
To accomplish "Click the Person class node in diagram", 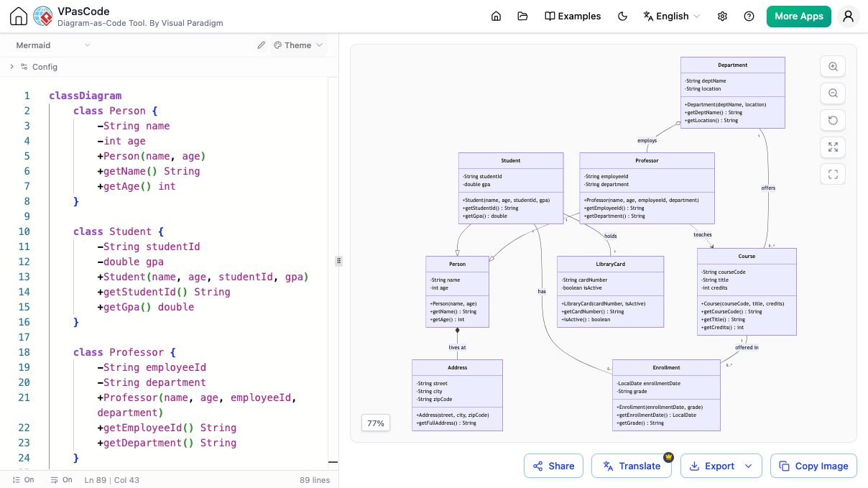I will [x=457, y=292].
